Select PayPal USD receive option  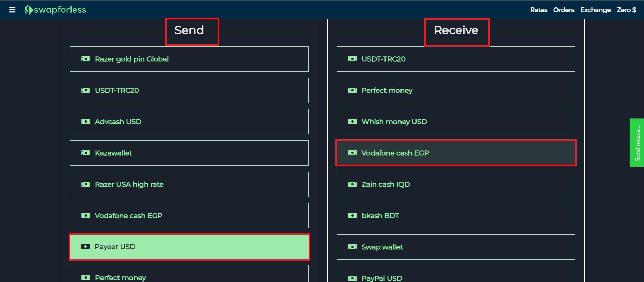[456, 274]
